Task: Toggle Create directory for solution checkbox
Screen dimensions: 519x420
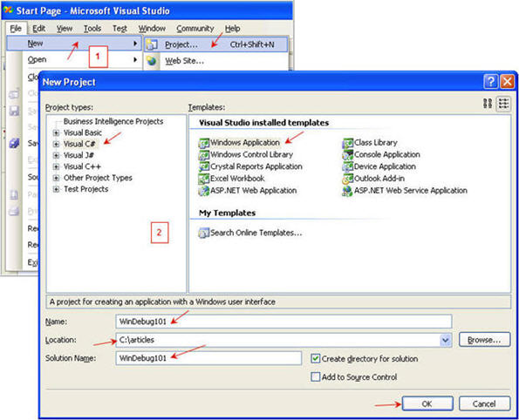Action: pos(316,358)
